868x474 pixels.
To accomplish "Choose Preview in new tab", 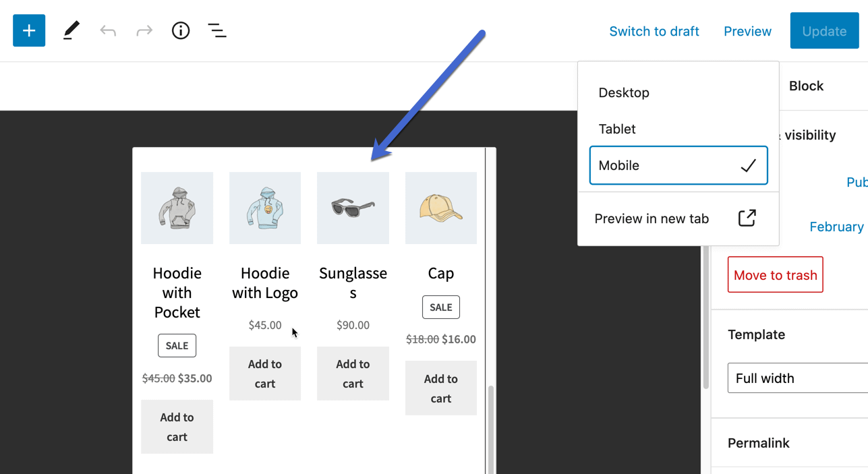I will (x=652, y=218).
